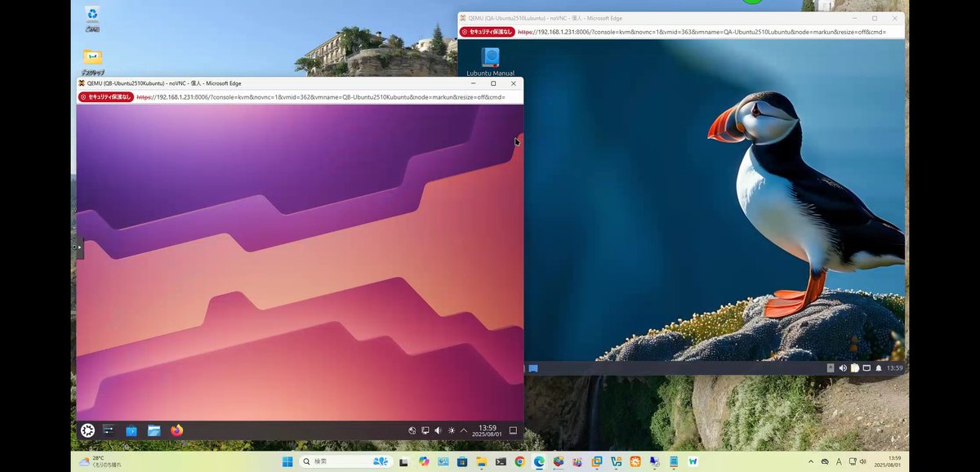Image resolution: width=980 pixels, height=472 pixels.
Task: Click the Kubuntu show desktop button
Action: click(x=513, y=430)
